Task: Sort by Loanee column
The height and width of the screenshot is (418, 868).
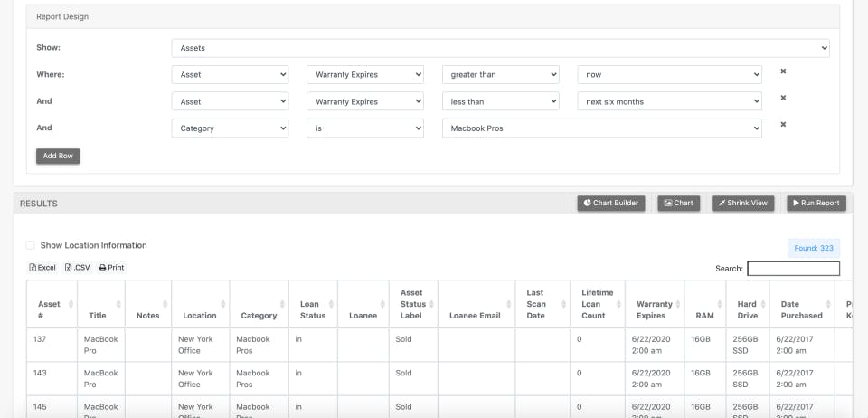Action: pyautogui.click(x=363, y=304)
